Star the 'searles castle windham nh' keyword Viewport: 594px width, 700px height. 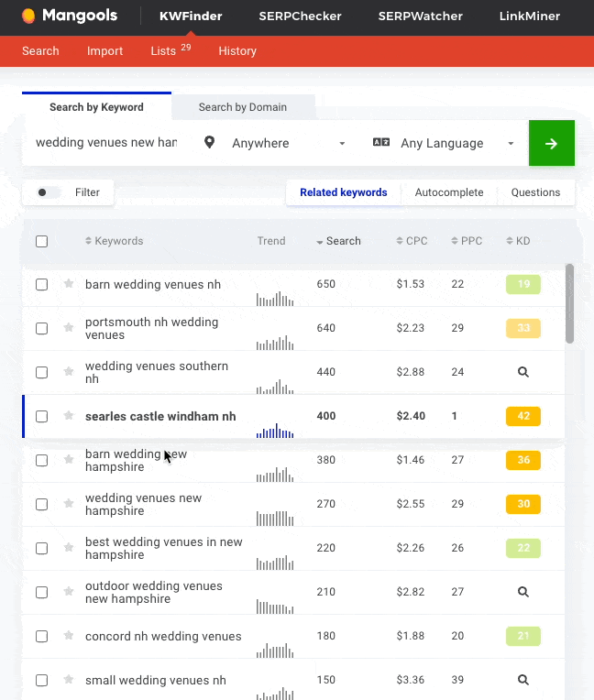(x=69, y=416)
